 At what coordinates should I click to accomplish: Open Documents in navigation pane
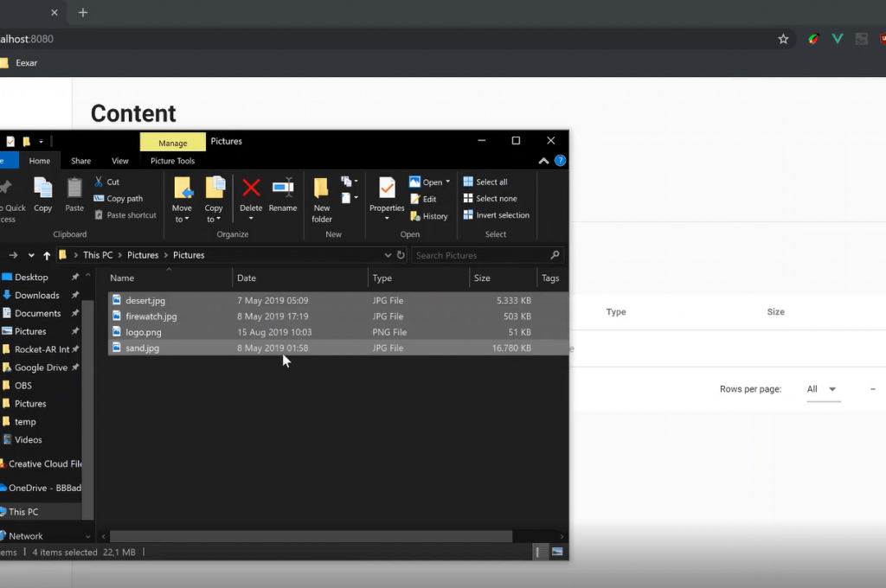point(37,314)
